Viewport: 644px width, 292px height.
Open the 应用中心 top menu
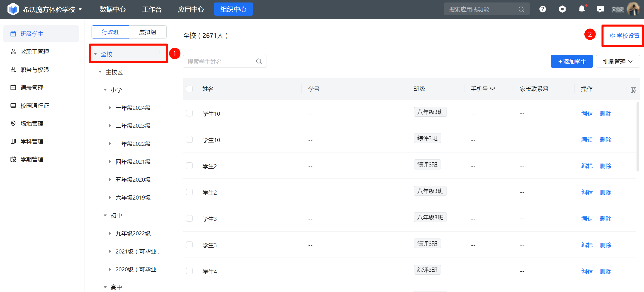coord(191,10)
